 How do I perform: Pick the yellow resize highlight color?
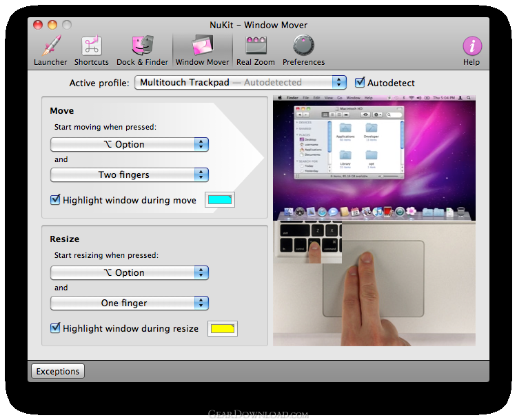point(223,328)
